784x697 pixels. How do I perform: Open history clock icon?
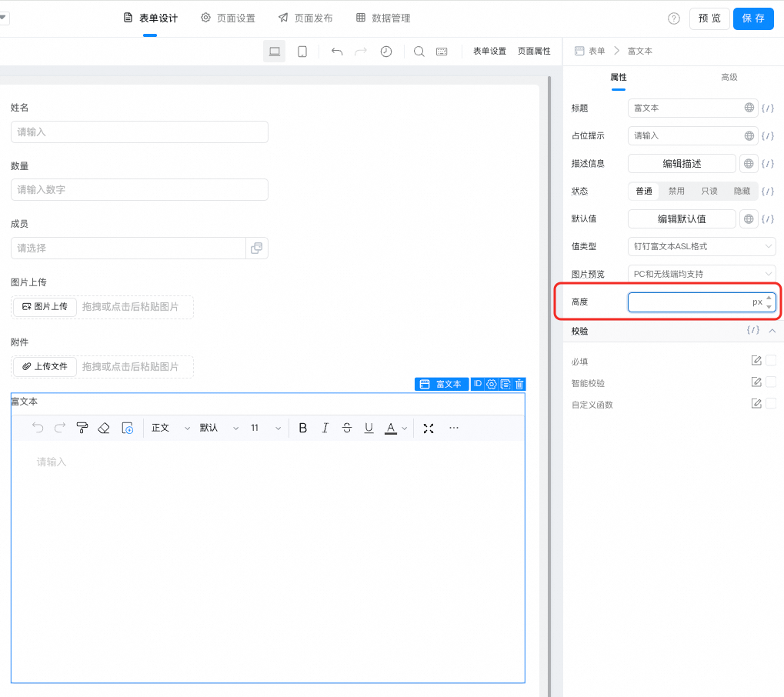(386, 52)
